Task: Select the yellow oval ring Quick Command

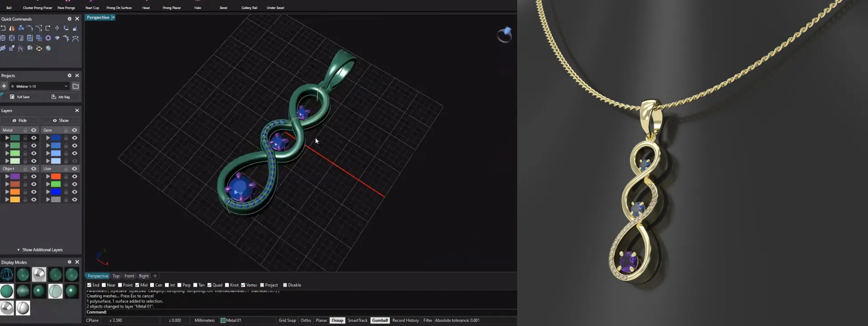Action: tap(39, 48)
